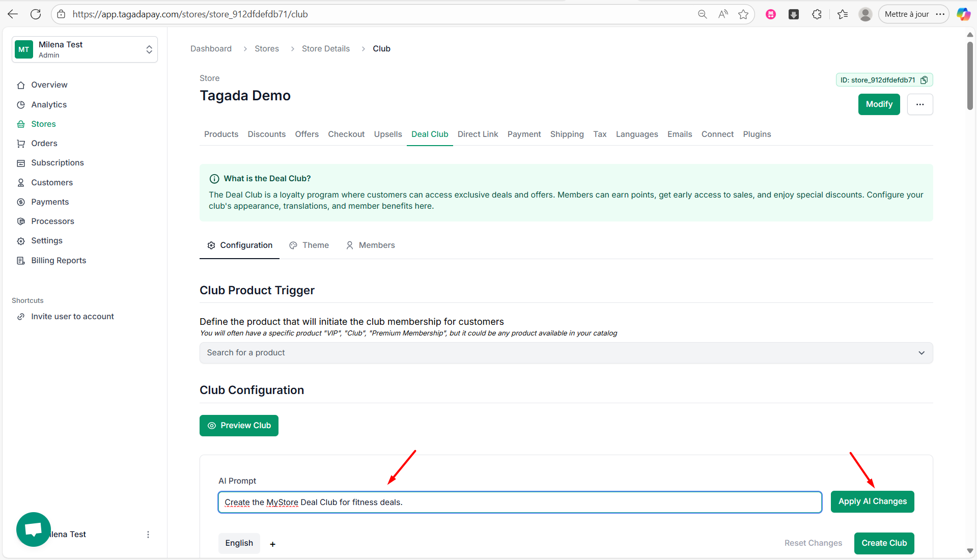
Task: Open the Shipping tab
Action: click(567, 134)
